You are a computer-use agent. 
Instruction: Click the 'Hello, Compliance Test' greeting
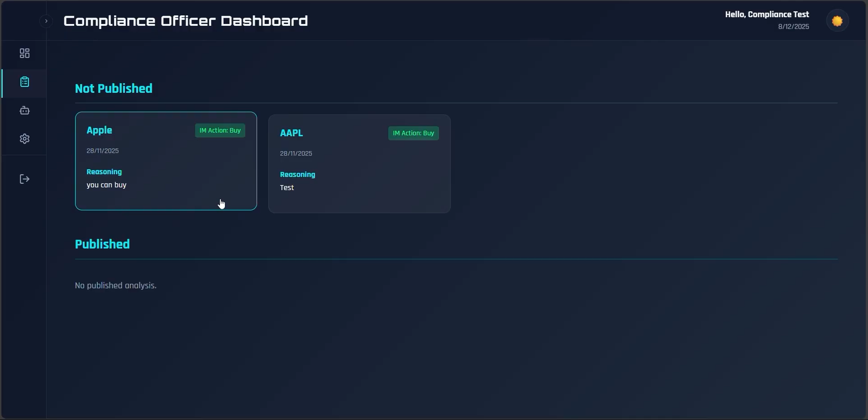click(767, 14)
